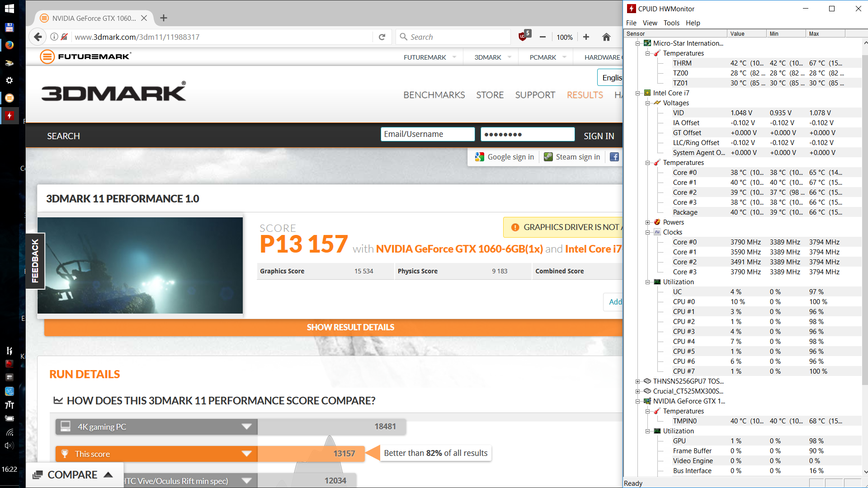The image size is (868, 488).
Task: Open the Tools menu in HWMonitor
Action: [671, 23]
